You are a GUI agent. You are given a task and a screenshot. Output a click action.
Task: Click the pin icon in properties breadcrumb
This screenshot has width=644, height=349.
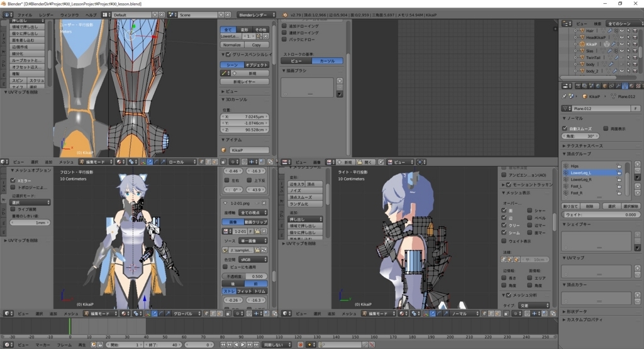pyautogui.click(x=564, y=96)
